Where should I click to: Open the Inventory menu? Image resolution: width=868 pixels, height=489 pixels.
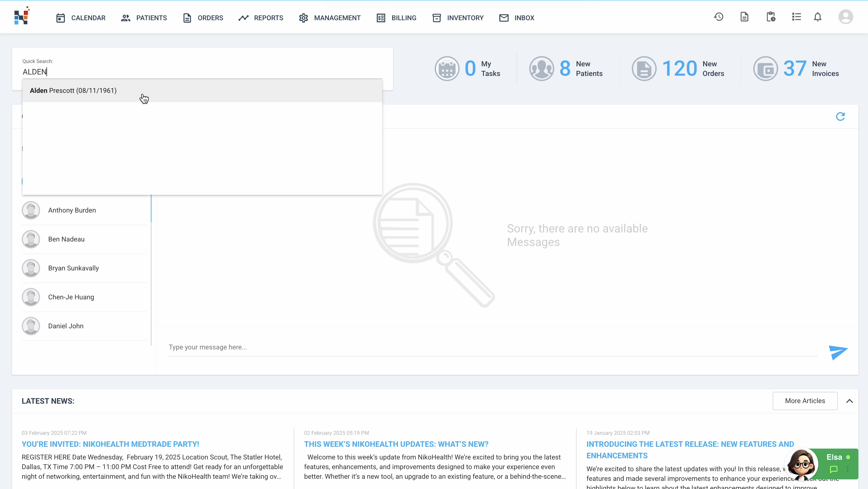[458, 18]
